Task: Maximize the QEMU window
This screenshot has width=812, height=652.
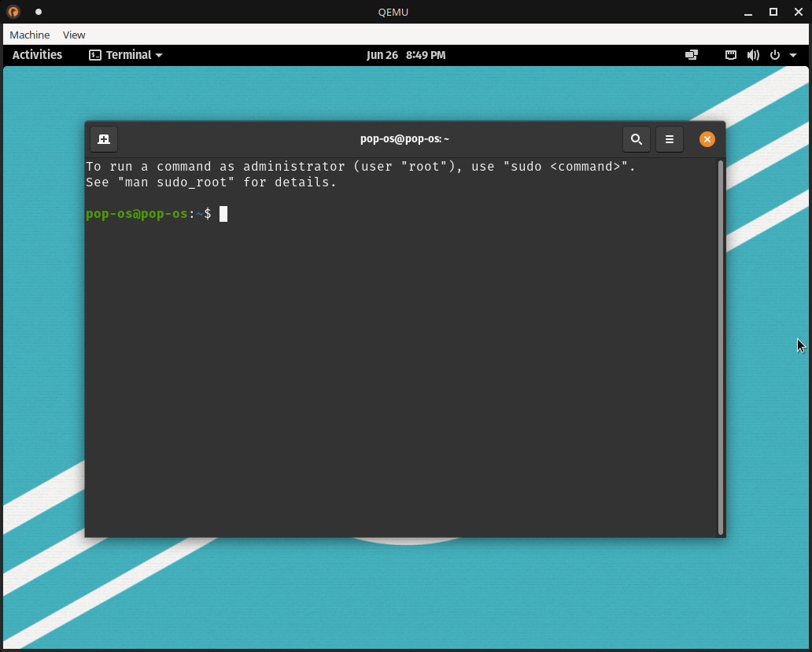Action: click(773, 12)
